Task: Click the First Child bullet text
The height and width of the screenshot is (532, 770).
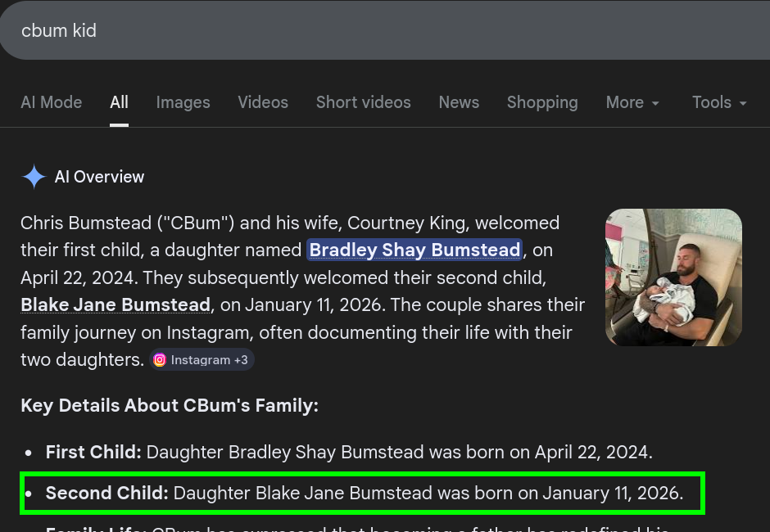Action: pyautogui.click(x=349, y=452)
